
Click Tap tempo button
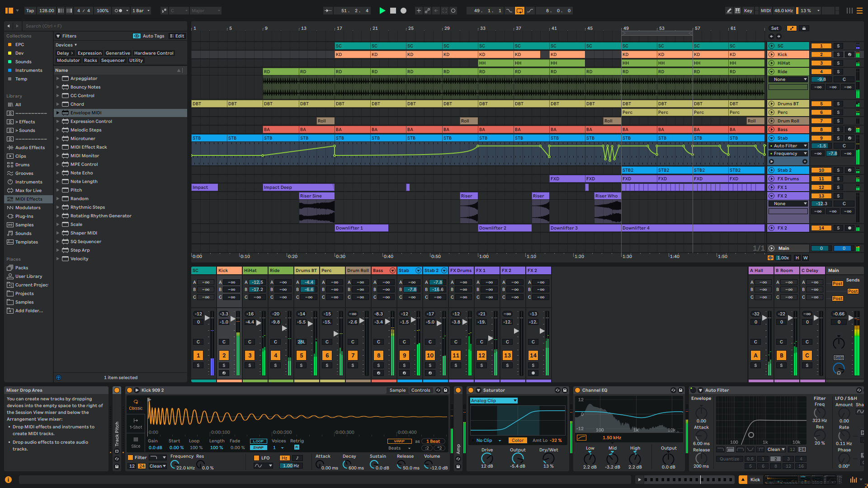pyautogui.click(x=30, y=10)
